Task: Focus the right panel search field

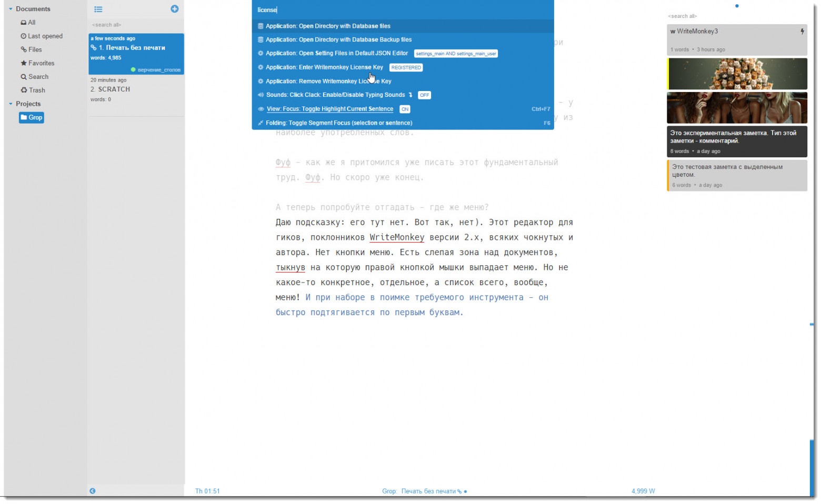Action: pyautogui.click(x=736, y=16)
